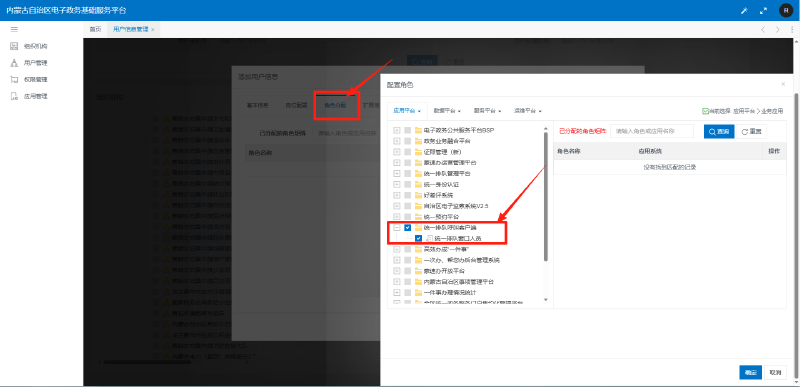This screenshot has height=387, width=800.
Task: Open the 服务平台 dropdown tab
Action: pos(488,111)
